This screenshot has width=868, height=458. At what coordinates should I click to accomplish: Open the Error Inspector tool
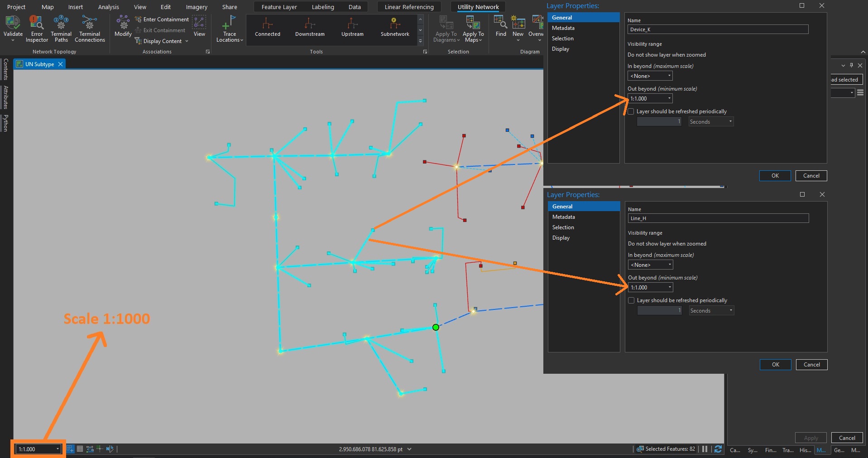click(x=37, y=23)
